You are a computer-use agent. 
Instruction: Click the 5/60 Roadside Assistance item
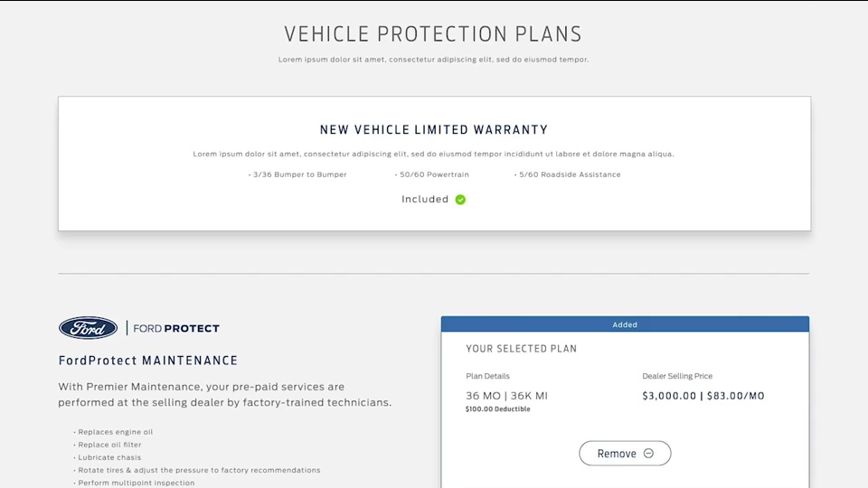568,174
